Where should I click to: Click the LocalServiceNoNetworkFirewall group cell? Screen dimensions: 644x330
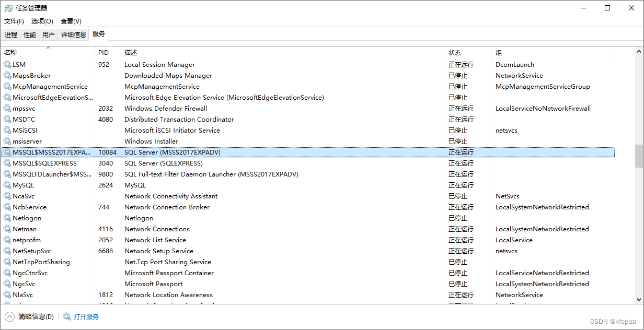point(543,109)
